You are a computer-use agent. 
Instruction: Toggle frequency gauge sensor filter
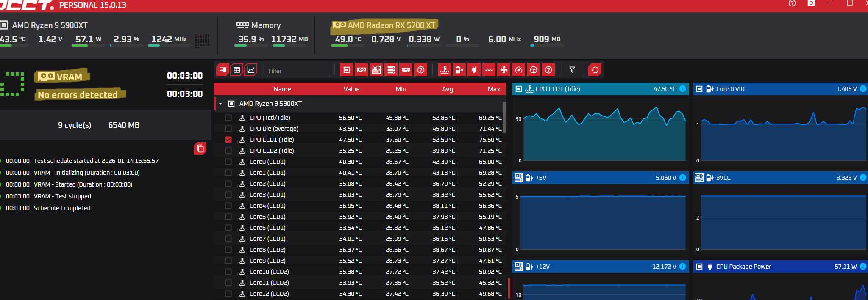click(x=519, y=70)
